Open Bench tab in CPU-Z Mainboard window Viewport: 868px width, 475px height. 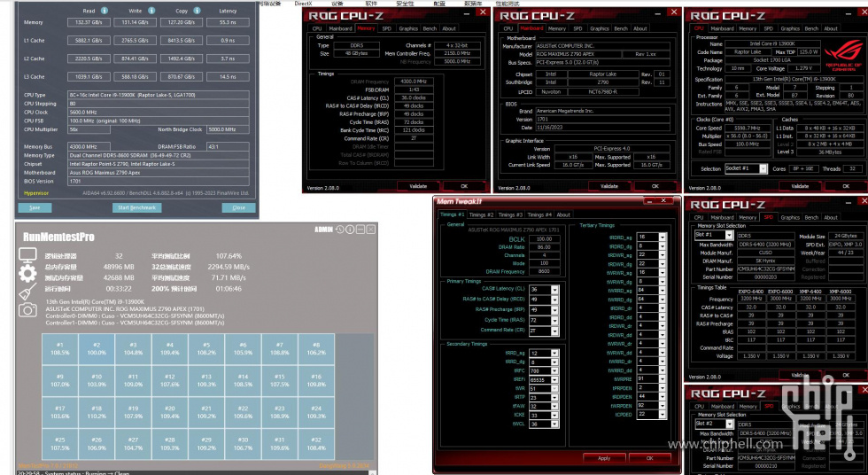pyautogui.click(x=621, y=28)
